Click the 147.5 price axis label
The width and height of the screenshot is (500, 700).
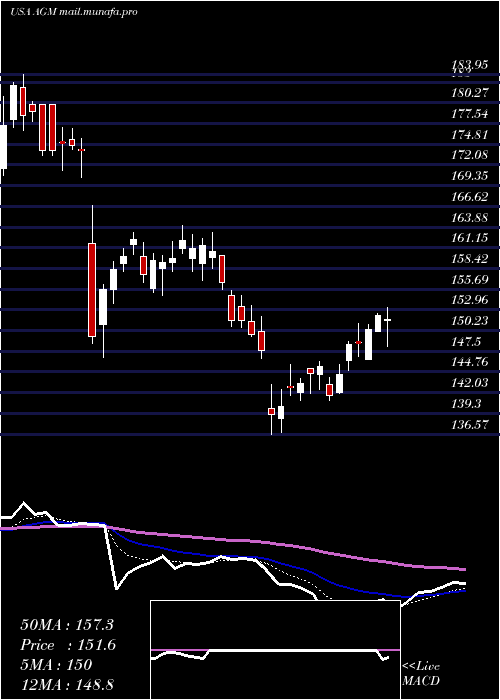(466, 342)
